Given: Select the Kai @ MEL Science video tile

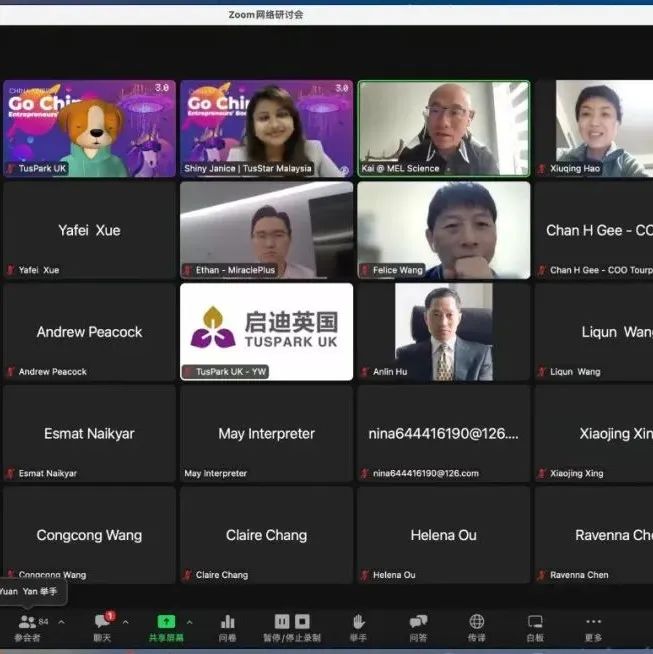Looking at the screenshot, I should coord(444,128).
